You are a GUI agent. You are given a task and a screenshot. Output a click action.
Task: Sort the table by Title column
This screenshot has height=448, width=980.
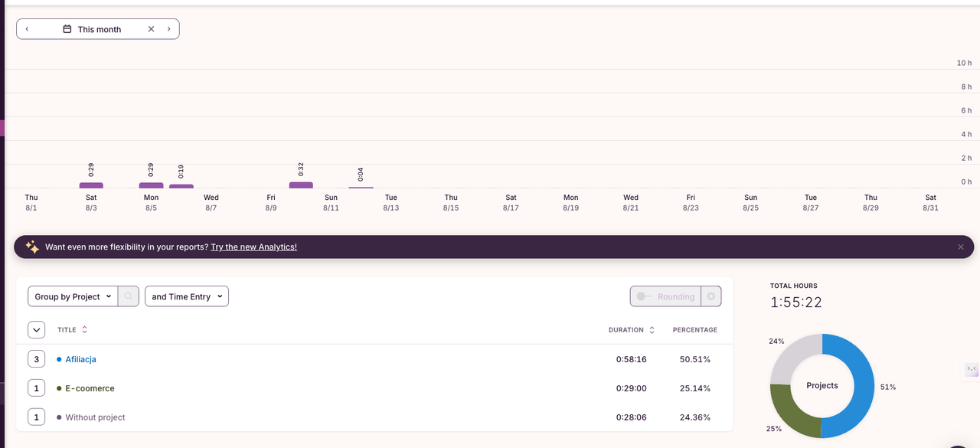(72, 330)
